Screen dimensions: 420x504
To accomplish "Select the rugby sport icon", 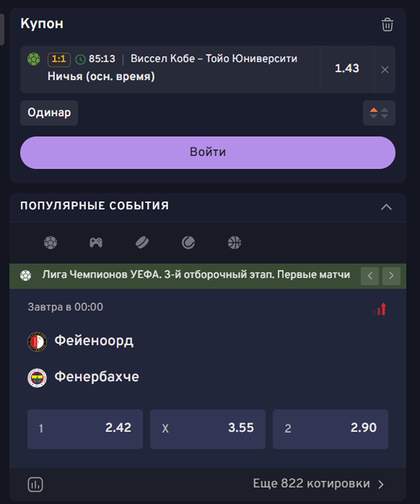I will (142, 243).
